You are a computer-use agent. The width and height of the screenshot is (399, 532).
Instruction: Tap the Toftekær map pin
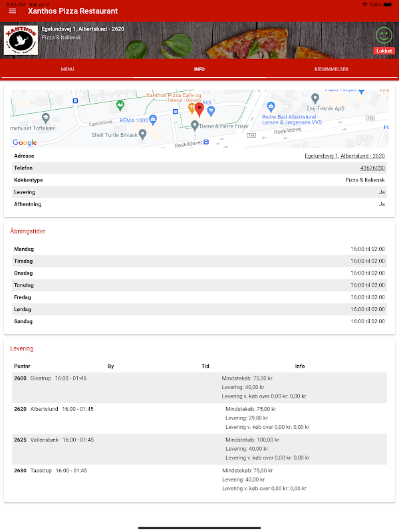[x=46, y=118]
